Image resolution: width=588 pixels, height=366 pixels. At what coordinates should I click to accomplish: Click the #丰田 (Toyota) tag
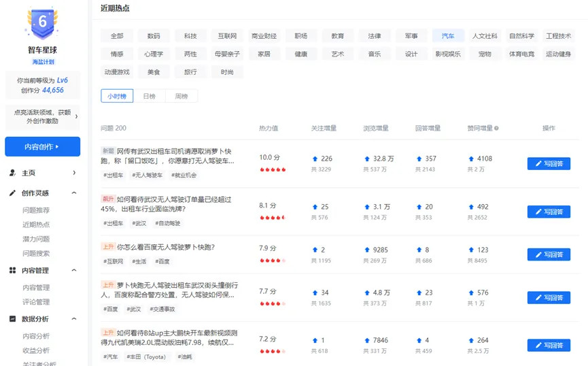[146, 357]
